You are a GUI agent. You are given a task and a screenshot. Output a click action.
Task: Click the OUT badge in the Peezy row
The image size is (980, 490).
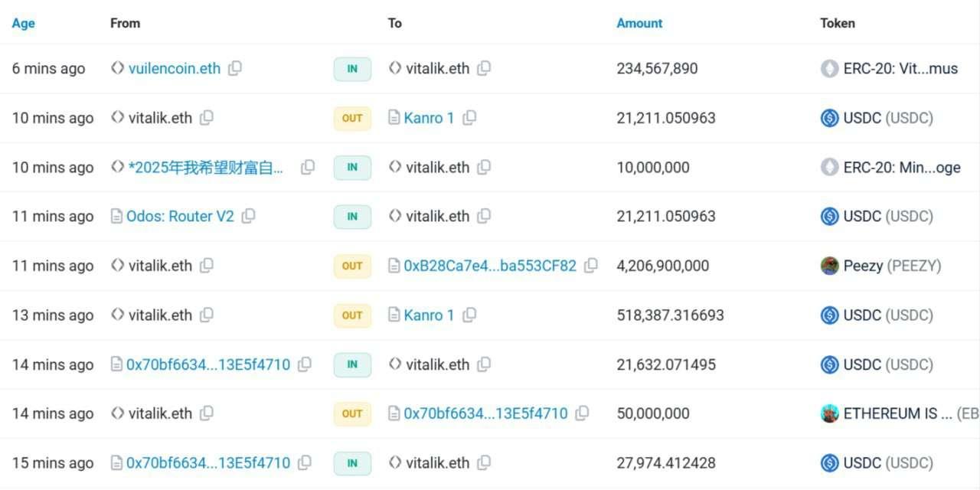pyautogui.click(x=352, y=266)
